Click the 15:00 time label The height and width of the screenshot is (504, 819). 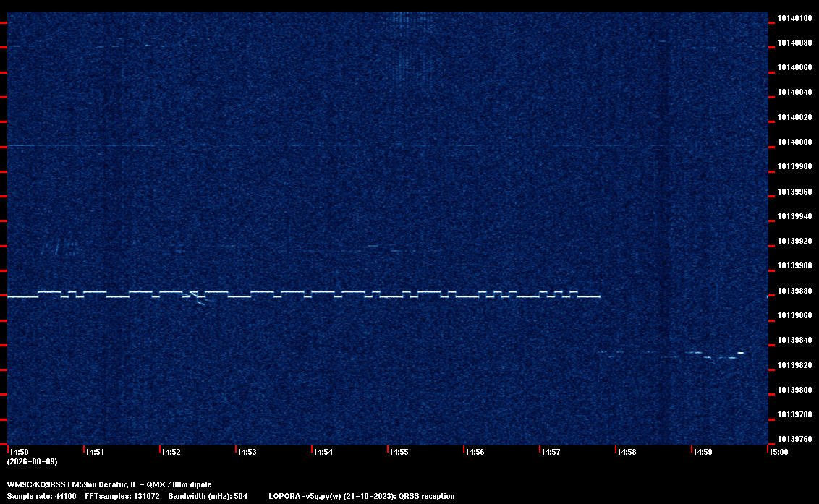coord(778,452)
